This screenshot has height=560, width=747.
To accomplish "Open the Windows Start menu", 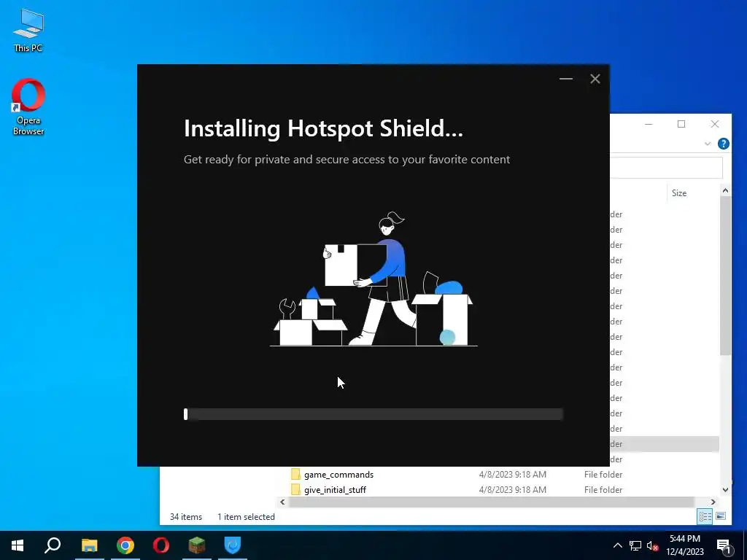I will pos(18,545).
